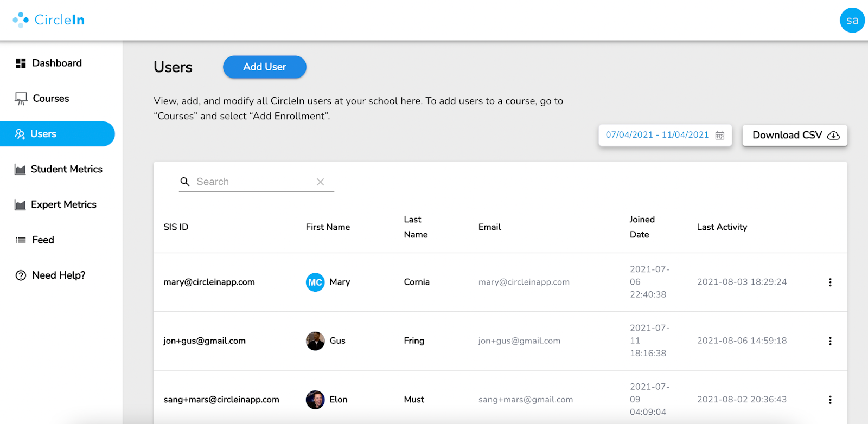Viewport: 868px width, 424px height.
Task: Click Elon's joined date 2021-07-09
Action: coord(649,400)
